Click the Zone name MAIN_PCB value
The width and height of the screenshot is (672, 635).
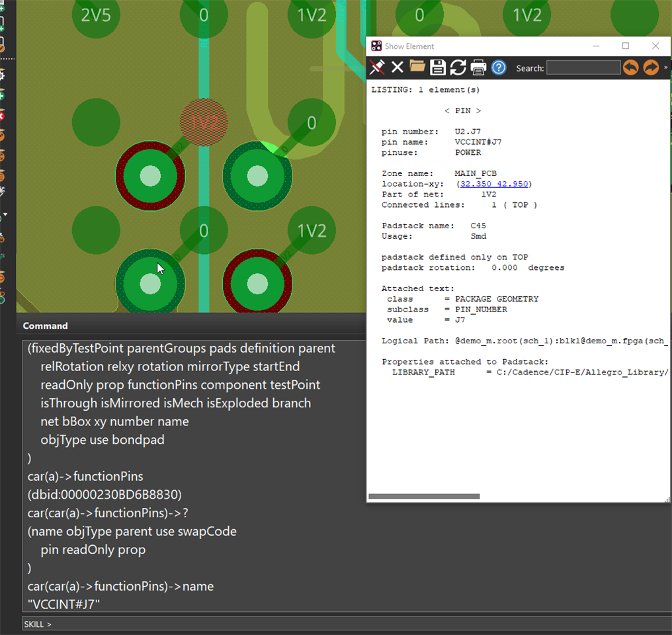476,173
